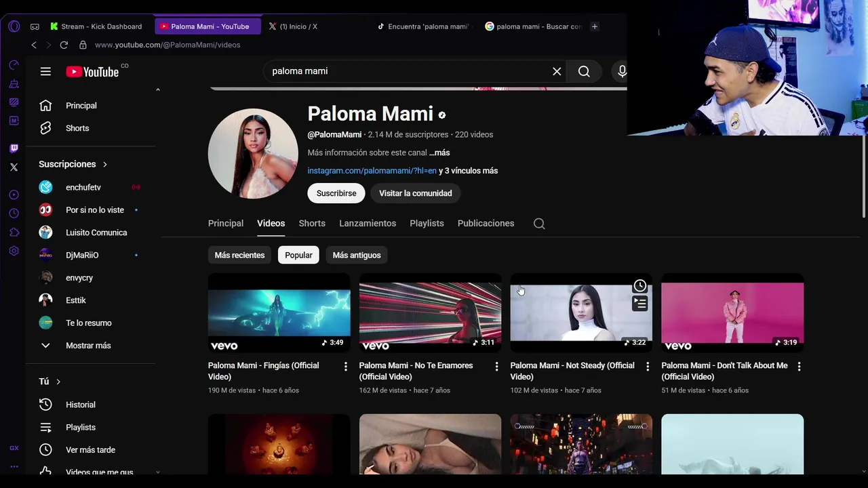Open Ver más tarde in sidebar
868x488 pixels.
(90, 450)
